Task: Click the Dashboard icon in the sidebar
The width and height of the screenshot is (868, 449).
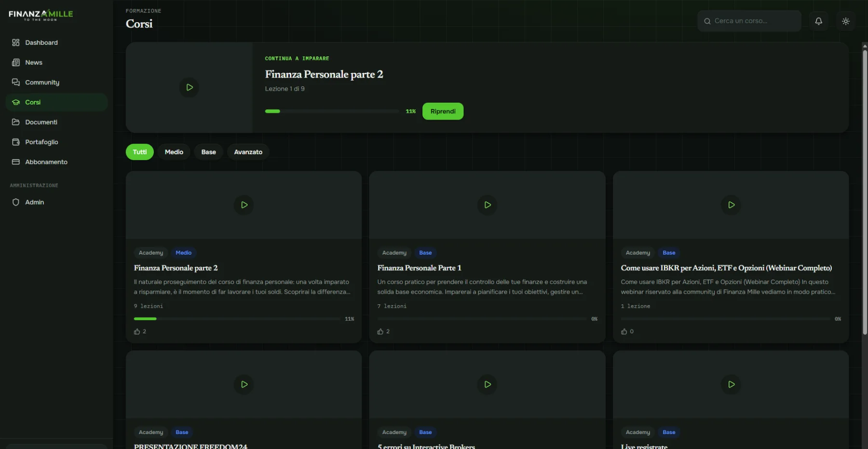Action: 16,42
